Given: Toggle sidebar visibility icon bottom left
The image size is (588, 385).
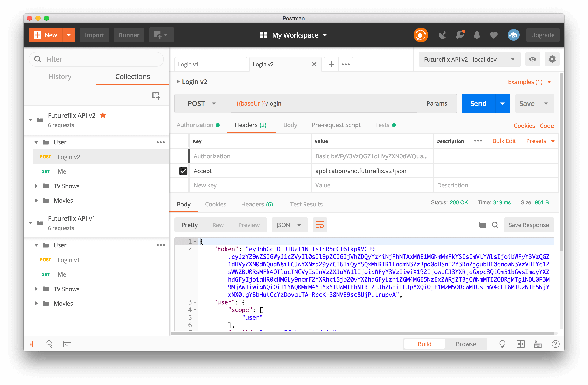Looking at the screenshot, I should [32, 344].
